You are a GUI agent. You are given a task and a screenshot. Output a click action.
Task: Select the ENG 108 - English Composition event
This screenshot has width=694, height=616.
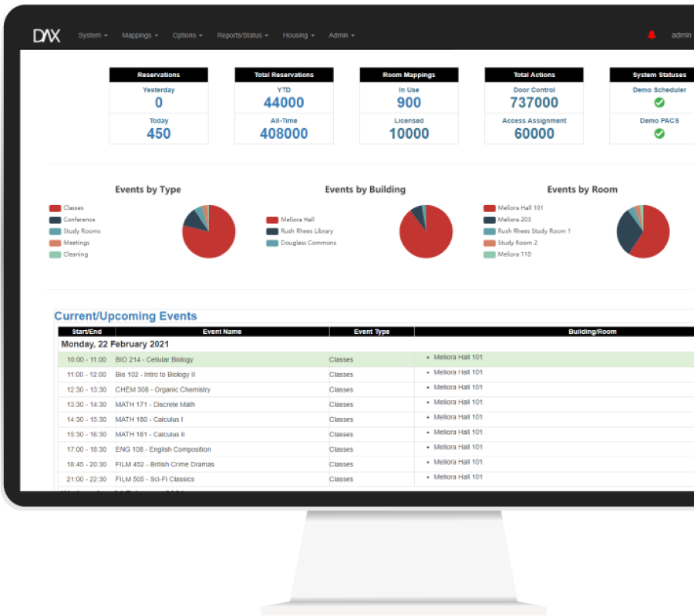point(163,449)
